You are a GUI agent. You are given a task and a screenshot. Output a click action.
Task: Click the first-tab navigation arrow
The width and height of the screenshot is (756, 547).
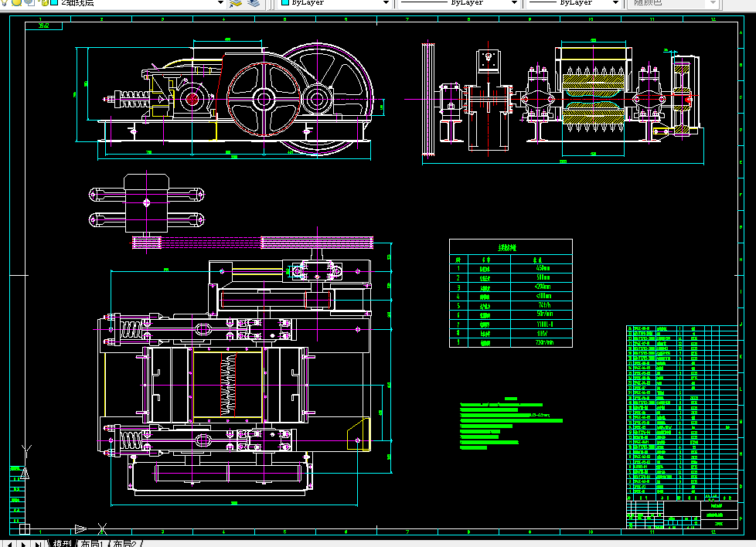(9, 544)
